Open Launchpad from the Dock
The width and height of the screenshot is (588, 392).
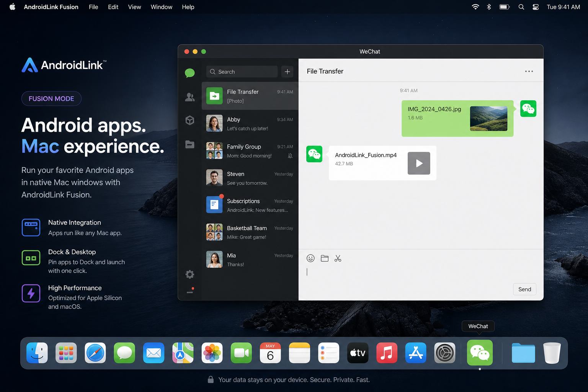click(x=66, y=353)
